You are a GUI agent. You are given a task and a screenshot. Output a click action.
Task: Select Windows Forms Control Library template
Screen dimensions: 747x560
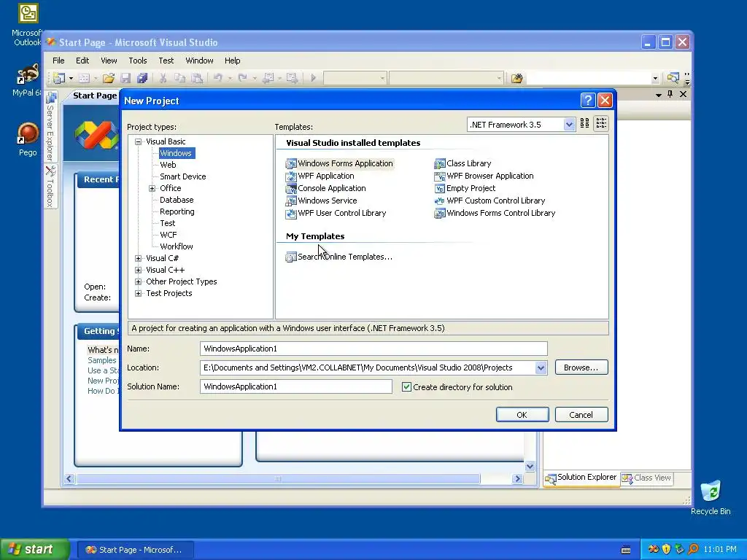pyautogui.click(x=495, y=213)
